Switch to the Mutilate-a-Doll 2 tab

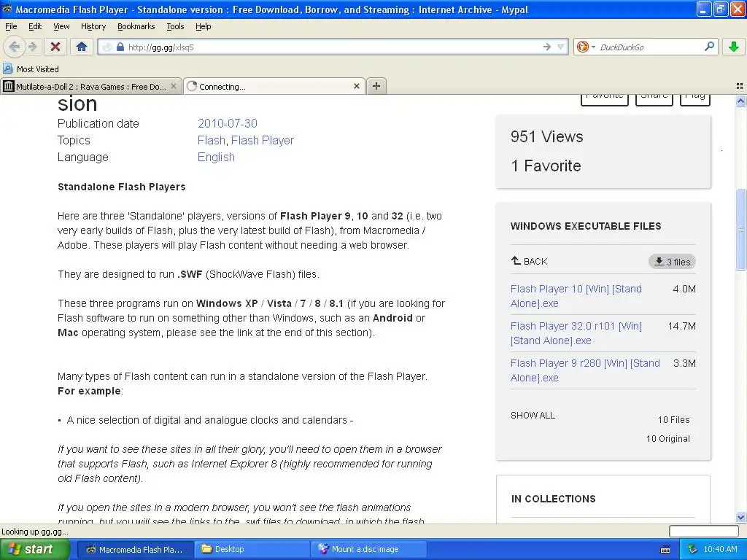91,86
